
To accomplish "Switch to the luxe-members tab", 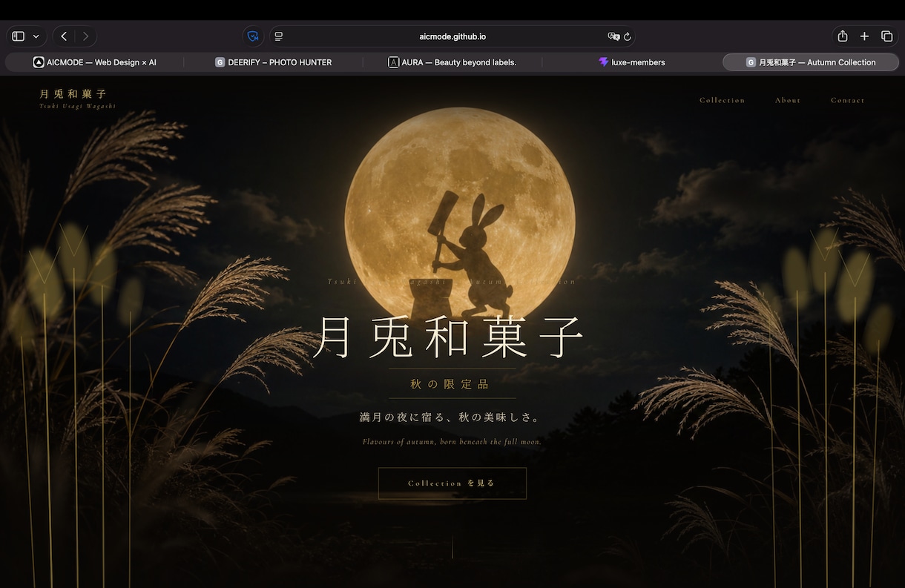I will tap(632, 62).
